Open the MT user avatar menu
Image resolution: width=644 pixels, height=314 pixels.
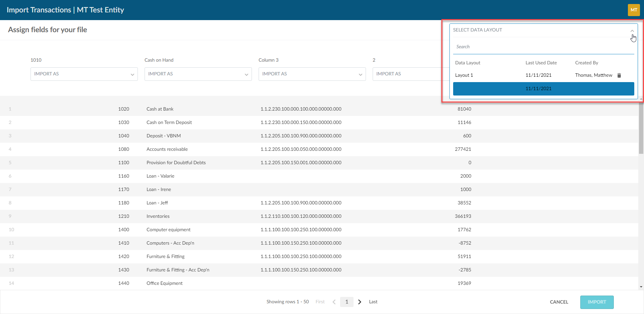[x=634, y=10]
